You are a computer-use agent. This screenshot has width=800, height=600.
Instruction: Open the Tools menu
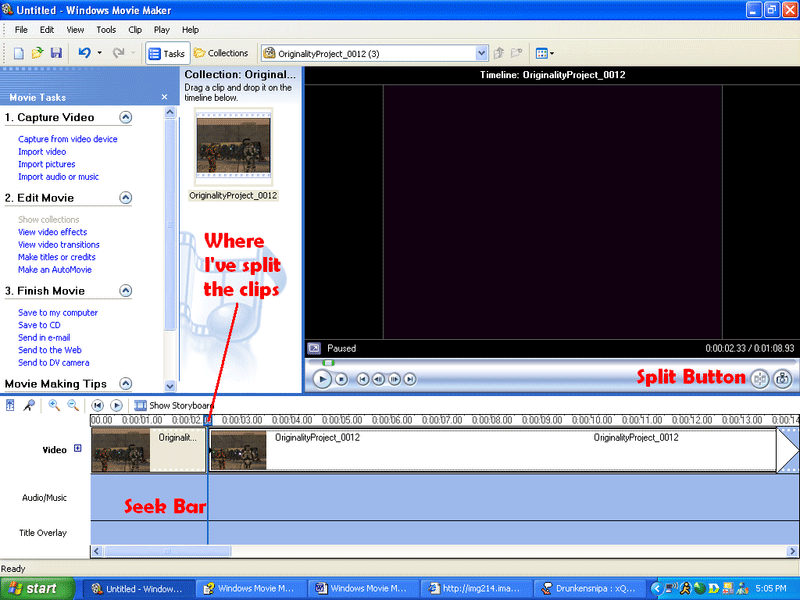106,30
